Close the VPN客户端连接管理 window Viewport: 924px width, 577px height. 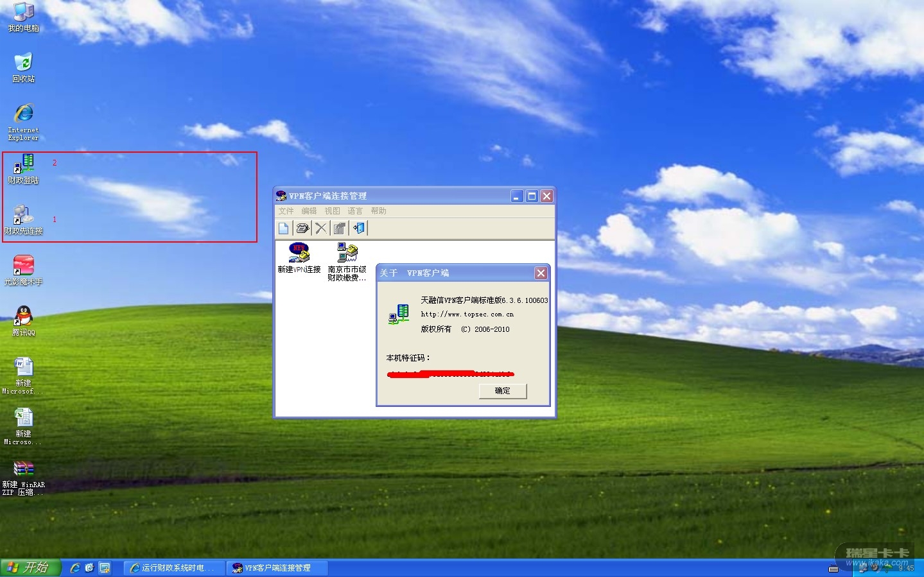546,196
